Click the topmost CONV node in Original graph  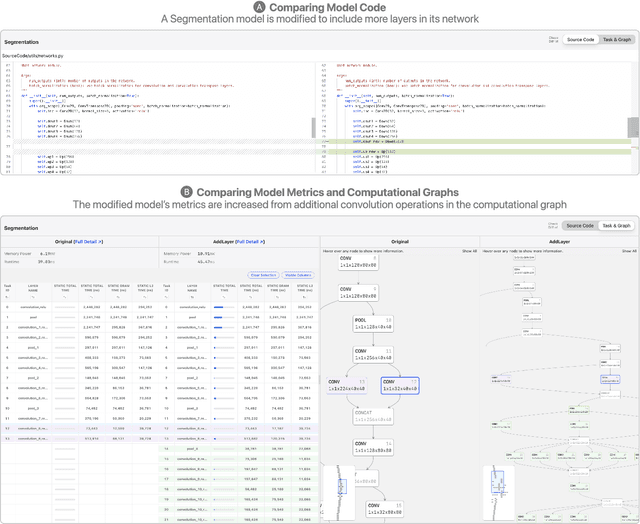(x=358, y=263)
